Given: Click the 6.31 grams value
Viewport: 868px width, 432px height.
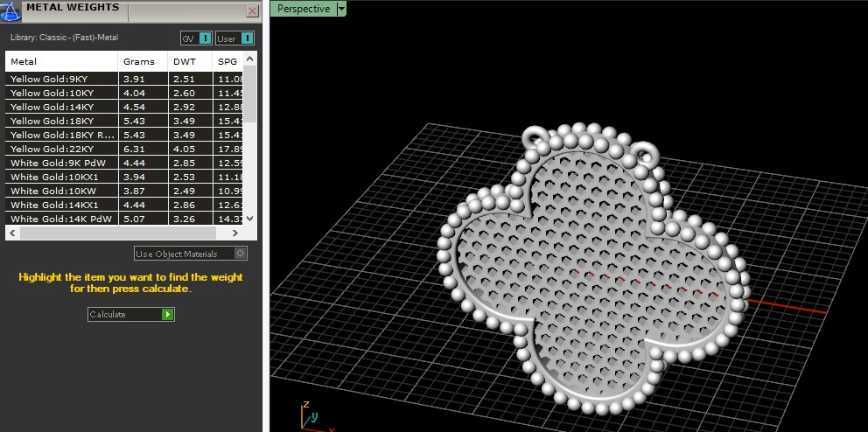Looking at the screenshot, I should [x=134, y=149].
